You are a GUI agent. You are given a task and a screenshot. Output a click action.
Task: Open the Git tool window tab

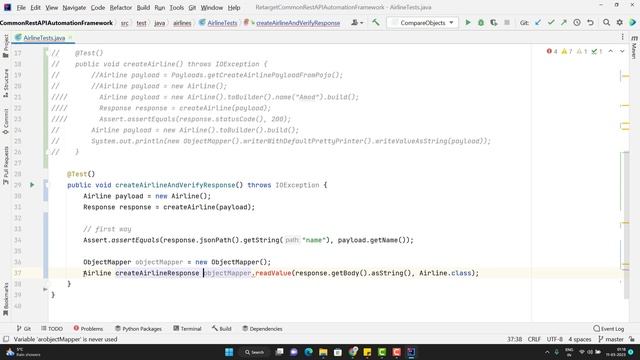pyautogui.click(x=23, y=329)
